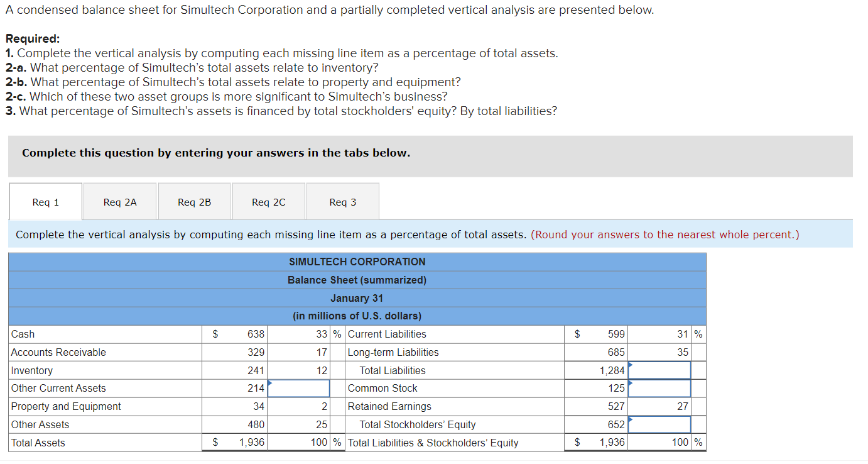Select the 'Complete this question' instruction banner text

click(216, 153)
